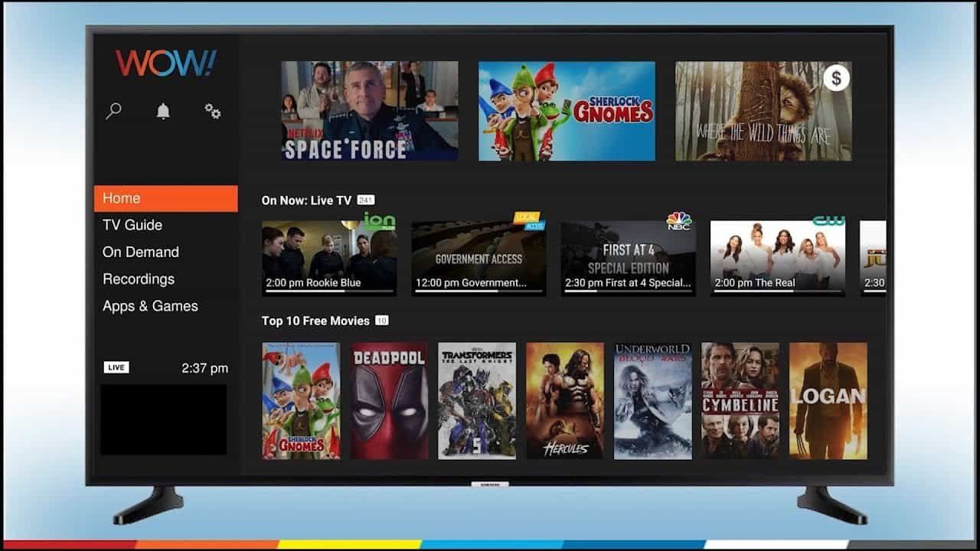Click "2:00 pm The Real" caption
Screen dimensions: 980x551
point(755,282)
